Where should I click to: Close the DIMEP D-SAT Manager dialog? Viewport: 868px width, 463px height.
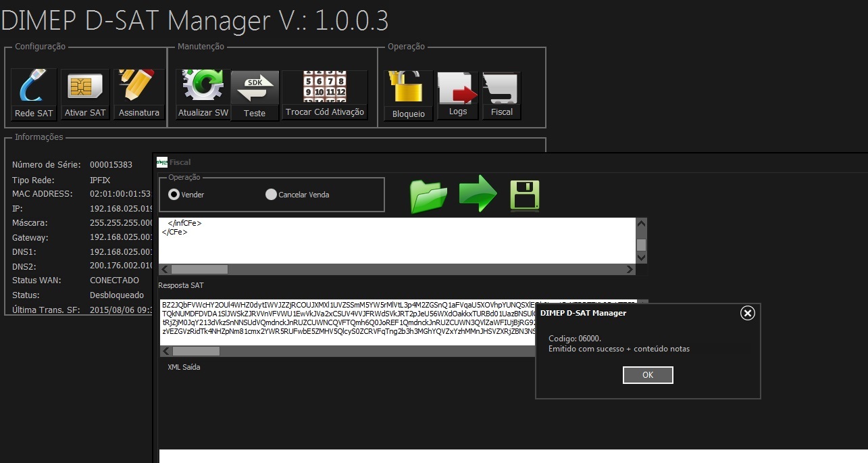[747, 313]
